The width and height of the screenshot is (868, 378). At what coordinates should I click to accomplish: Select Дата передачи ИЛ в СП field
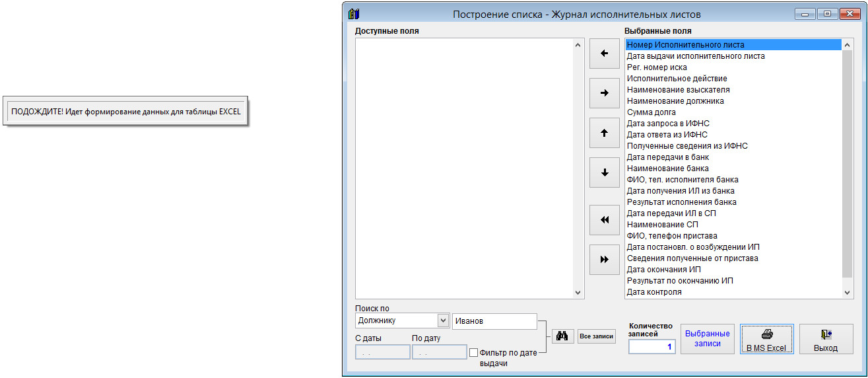pos(733,213)
